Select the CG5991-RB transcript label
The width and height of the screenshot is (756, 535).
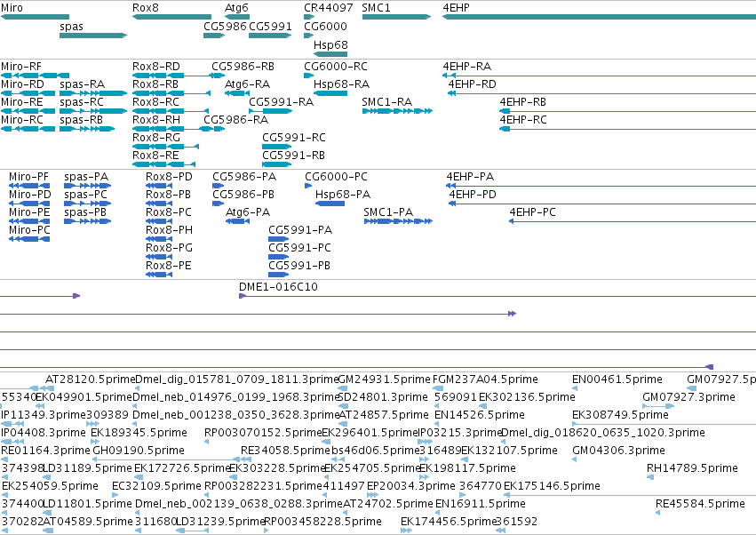(x=294, y=156)
